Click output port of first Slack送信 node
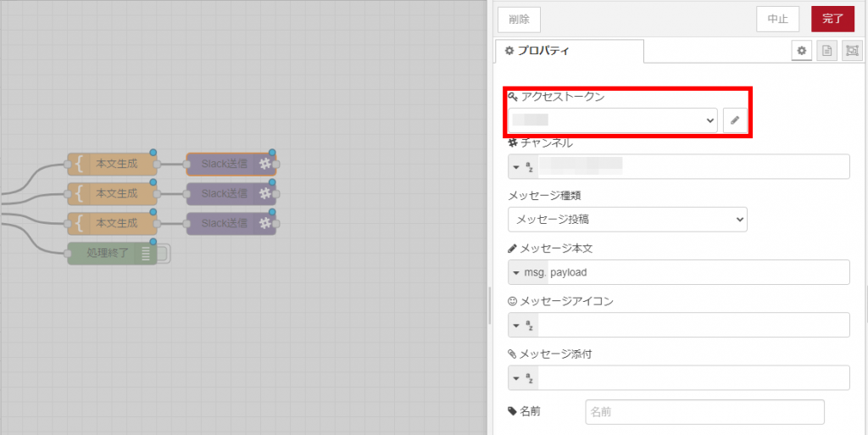The image size is (868, 435). click(x=276, y=165)
